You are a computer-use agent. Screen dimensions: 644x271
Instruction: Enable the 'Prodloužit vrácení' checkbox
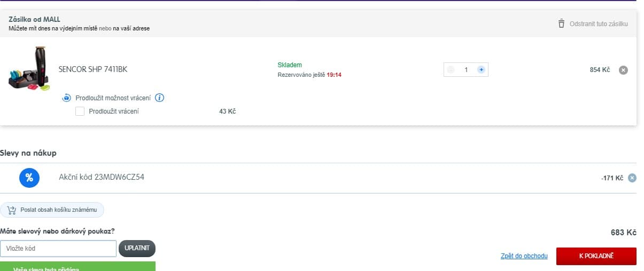(80, 111)
